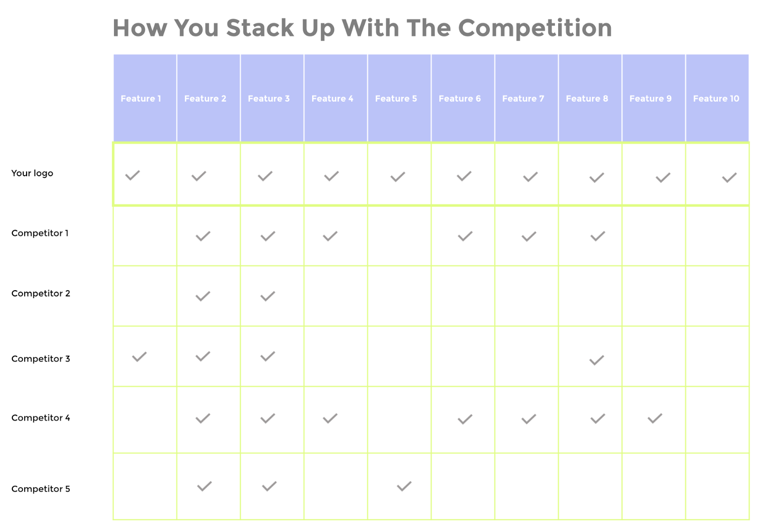Click Your logo checkmark under Feature 5
Image resolution: width=760 pixels, height=532 pixels.
click(398, 177)
